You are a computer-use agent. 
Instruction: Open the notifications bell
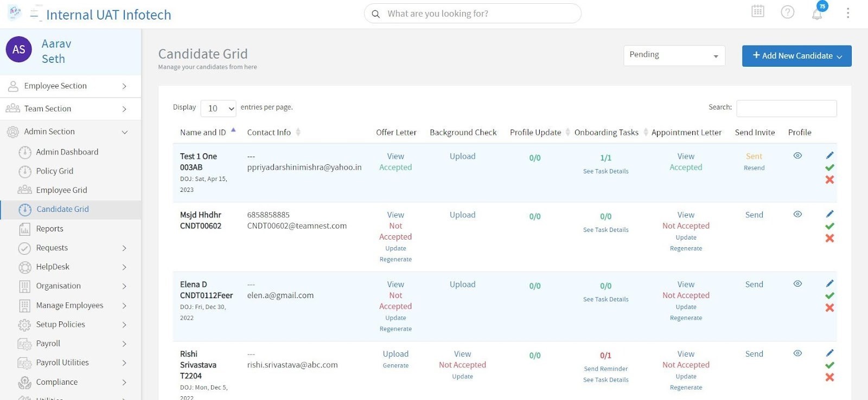[817, 14]
